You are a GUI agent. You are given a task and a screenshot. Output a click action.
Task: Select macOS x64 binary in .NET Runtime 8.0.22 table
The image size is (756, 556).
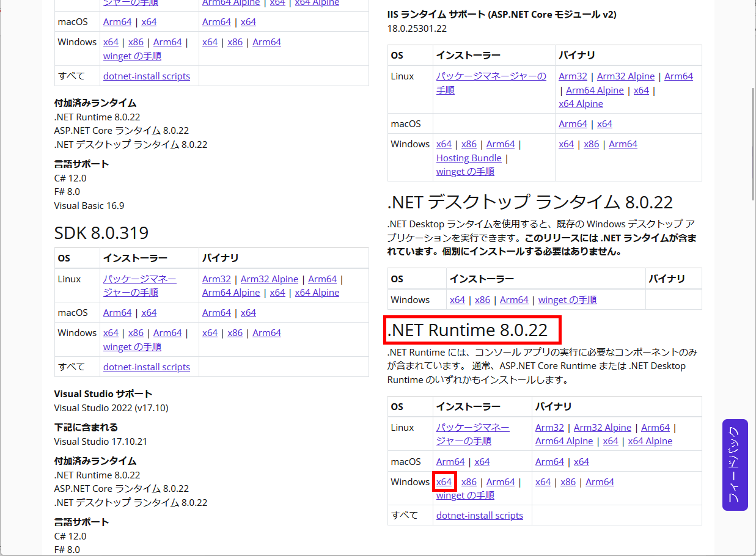(x=581, y=462)
